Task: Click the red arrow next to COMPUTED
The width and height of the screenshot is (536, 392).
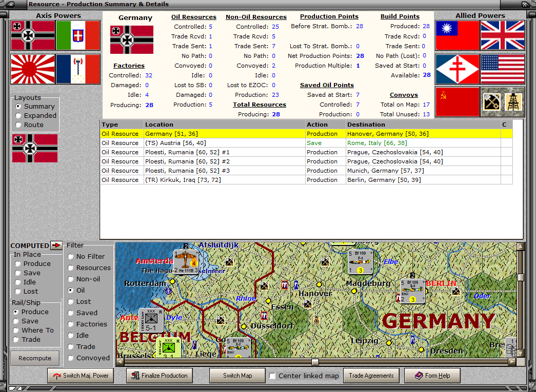Action: 56,245
